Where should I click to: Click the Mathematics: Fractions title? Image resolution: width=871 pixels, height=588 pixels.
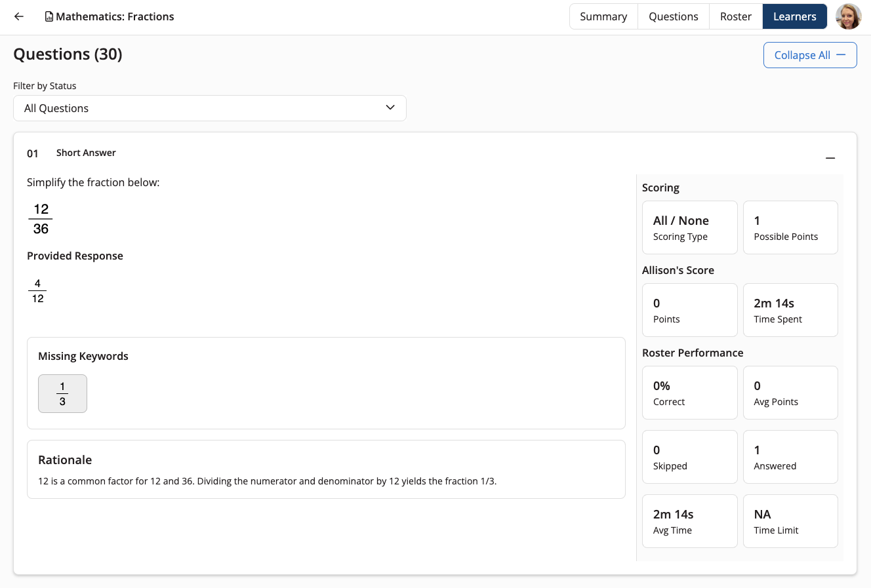pyautogui.click(x=115, y=17)
